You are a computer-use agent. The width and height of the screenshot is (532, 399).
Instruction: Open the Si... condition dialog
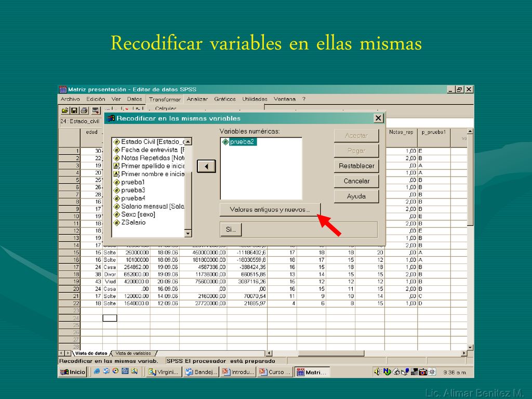click(231, 229)
